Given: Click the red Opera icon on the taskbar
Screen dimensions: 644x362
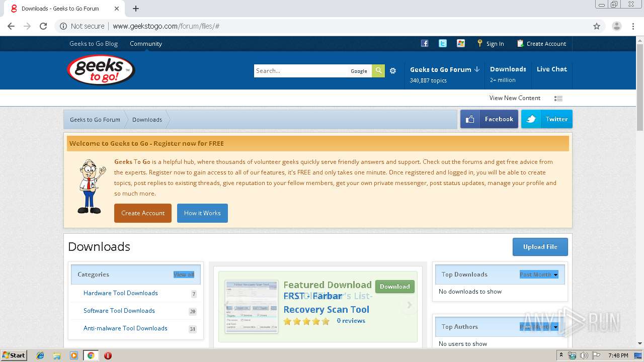Looking at the screenshot, I should (108, 355).
